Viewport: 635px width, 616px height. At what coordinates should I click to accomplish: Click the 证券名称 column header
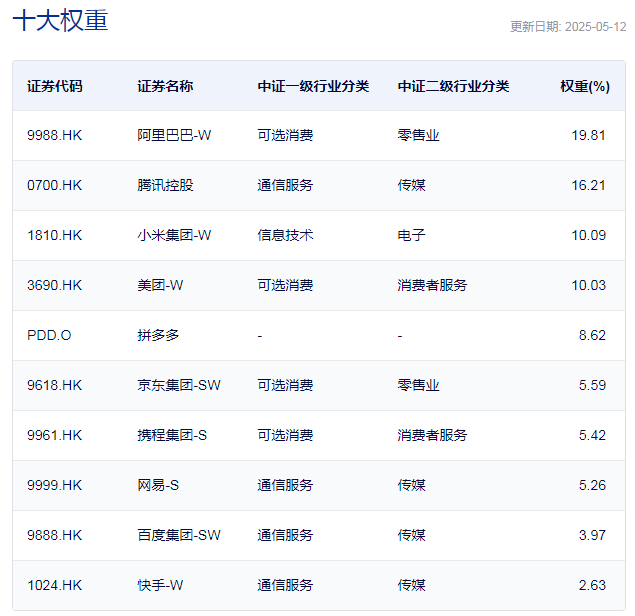pyautogui.click(x=165, y=86)
